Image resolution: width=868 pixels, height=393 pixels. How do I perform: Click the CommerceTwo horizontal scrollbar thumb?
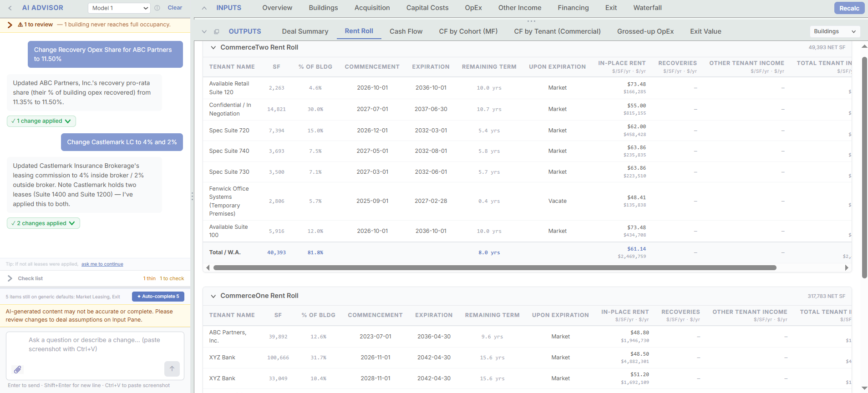[x=495, y=267]
